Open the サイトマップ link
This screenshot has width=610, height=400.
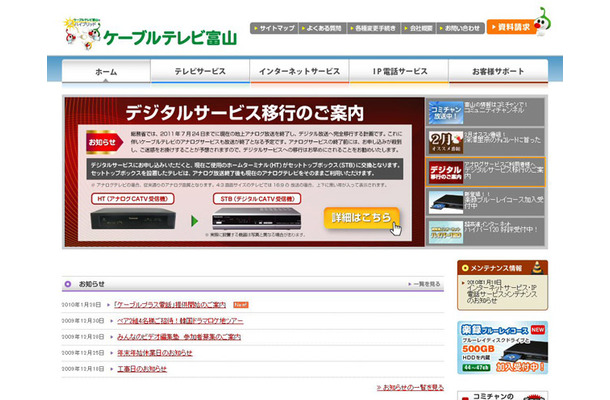274,28
